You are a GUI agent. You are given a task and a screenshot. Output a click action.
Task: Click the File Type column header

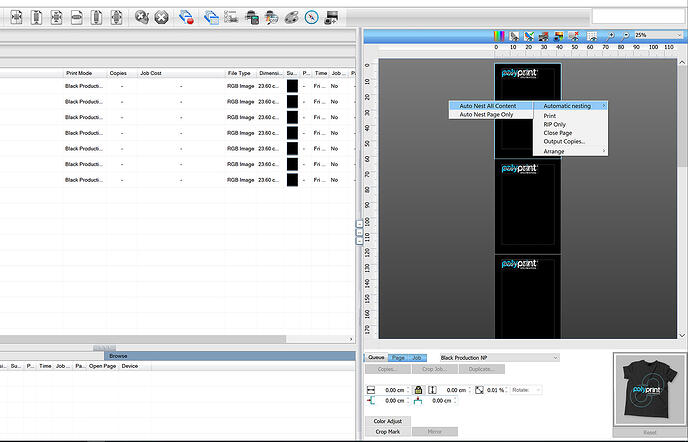(x=239, y=73)
